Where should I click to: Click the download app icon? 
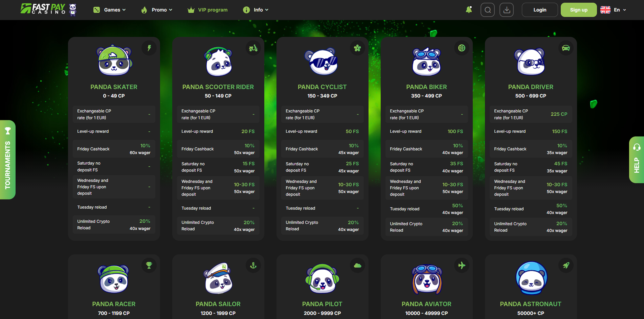pyautogui.click(x=506, y=10)
